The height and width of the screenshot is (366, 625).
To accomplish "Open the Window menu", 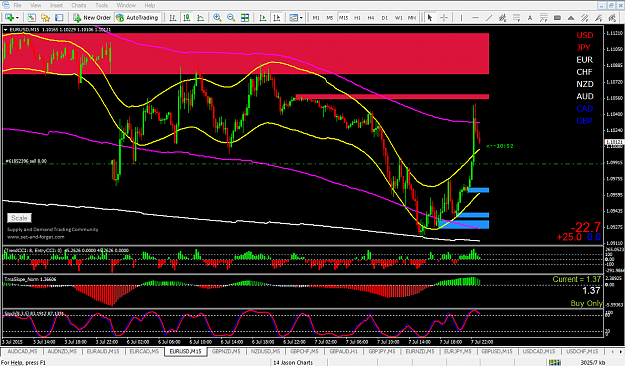I will click(x=126, y=5).
